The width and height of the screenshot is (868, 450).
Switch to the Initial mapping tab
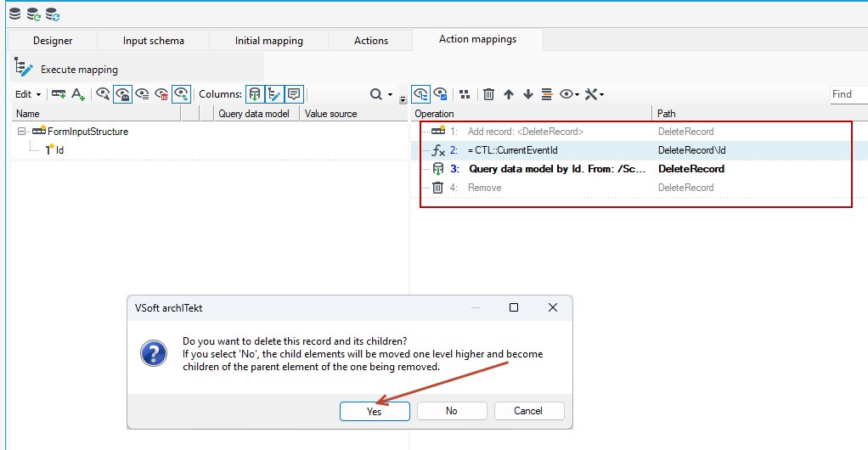pyautogui.click(x=269, y=41)
